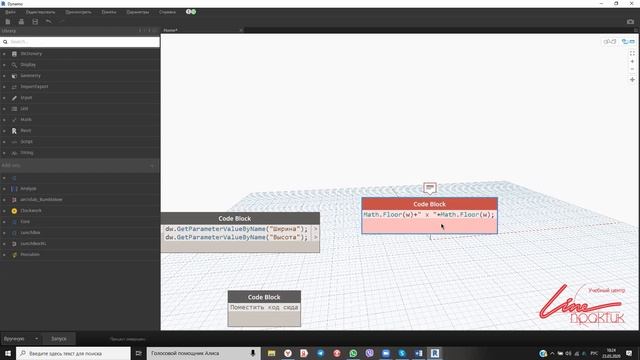Click the Windows taskbar search box

tap(73, 353)
